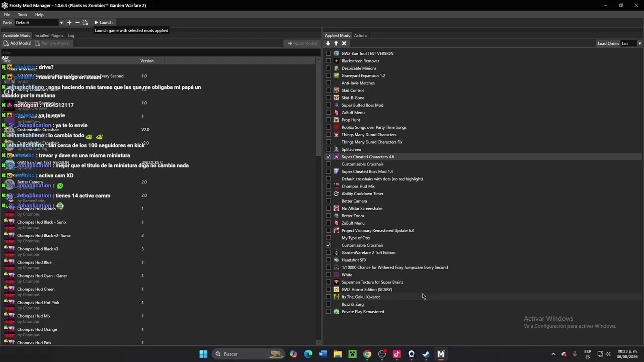Click the Private Play Remastered mod icon
644x362 pixels.
pos(337,312)
